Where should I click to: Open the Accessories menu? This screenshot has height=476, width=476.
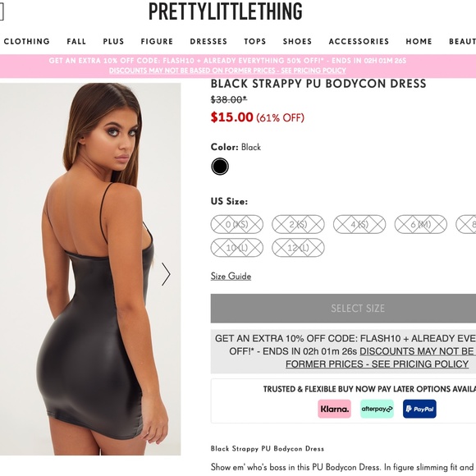pos(359,41)
